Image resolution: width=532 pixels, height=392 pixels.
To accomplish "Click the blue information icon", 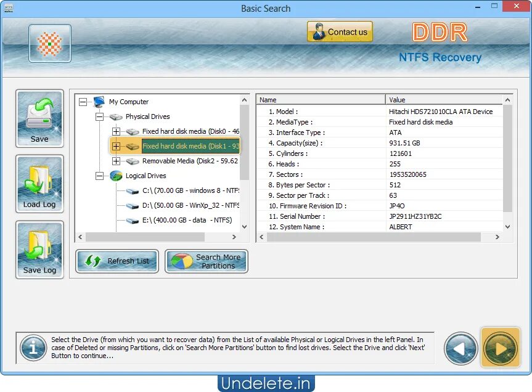I will (x=33, y=348).
